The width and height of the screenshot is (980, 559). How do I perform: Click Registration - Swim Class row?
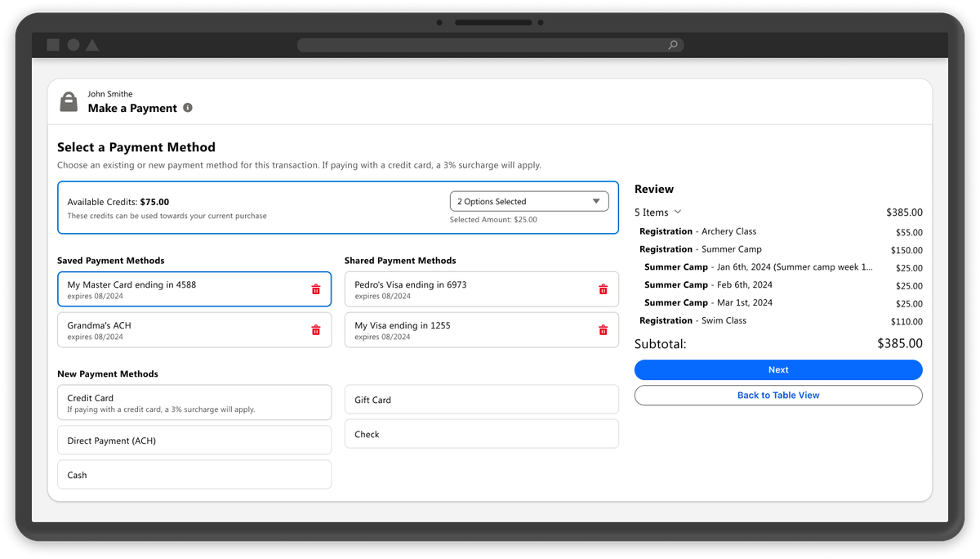(x=781, y=321)
